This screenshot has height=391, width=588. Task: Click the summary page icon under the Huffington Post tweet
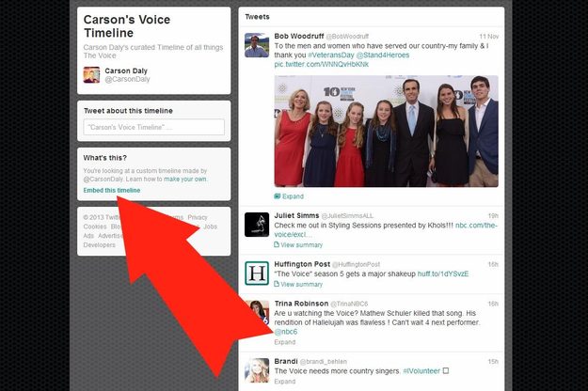tap(277, 284)
